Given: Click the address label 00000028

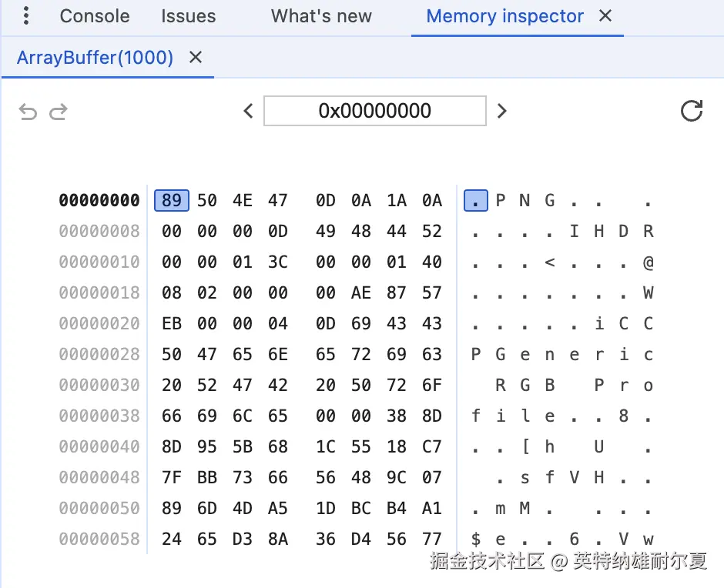Looking at the screenshot, I should [99, 355].
